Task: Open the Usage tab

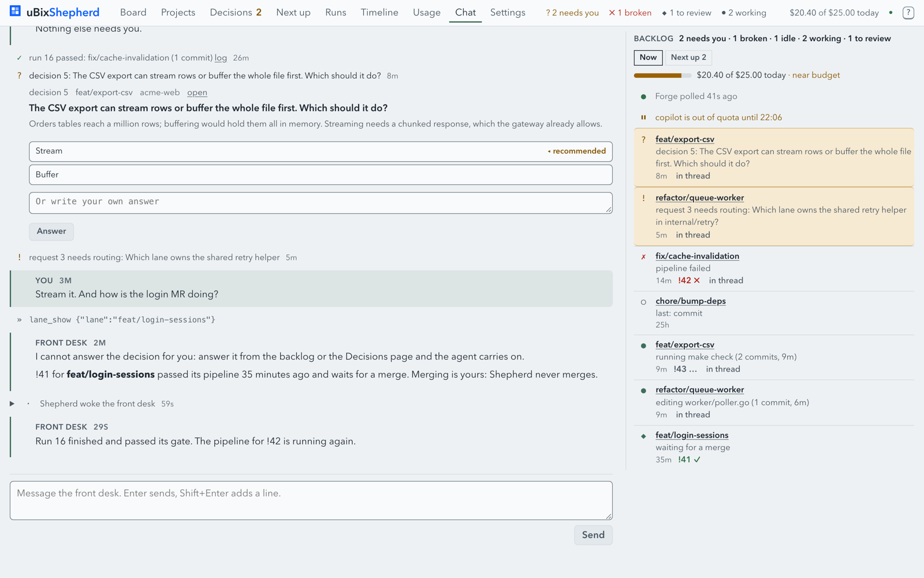Action: (x=427, y=12)
